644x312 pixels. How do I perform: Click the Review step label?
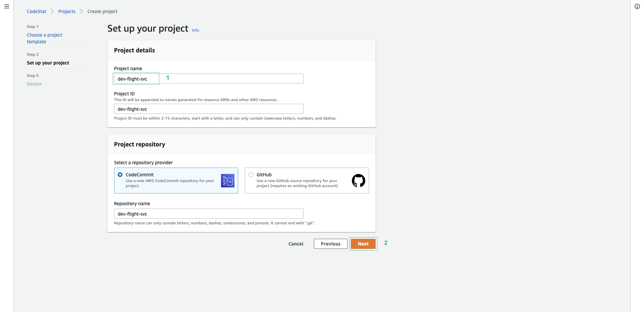click(x=34, y=84)
